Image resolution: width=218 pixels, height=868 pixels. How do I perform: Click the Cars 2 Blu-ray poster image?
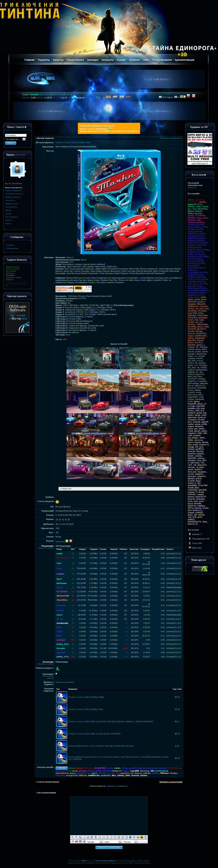(x=119, y=201)
